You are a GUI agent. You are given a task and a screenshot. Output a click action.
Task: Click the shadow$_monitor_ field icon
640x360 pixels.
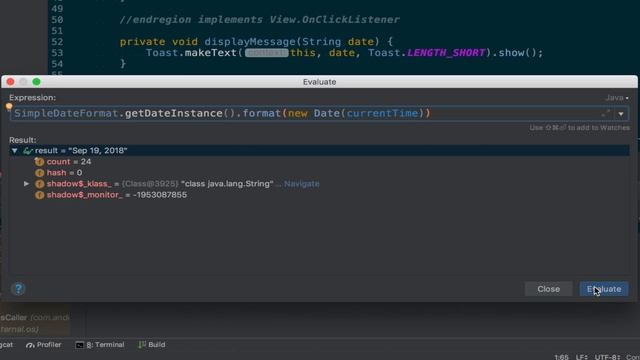[x=39, y=195]
